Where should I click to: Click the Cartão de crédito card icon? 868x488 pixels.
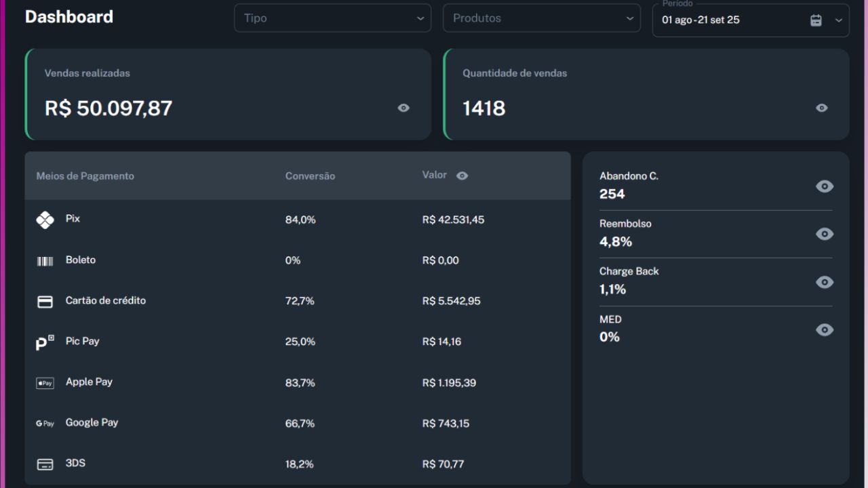pos(45,301)
